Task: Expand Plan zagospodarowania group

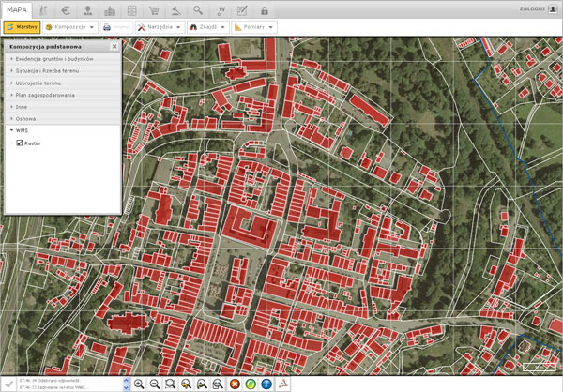Action: pos(63,95)
